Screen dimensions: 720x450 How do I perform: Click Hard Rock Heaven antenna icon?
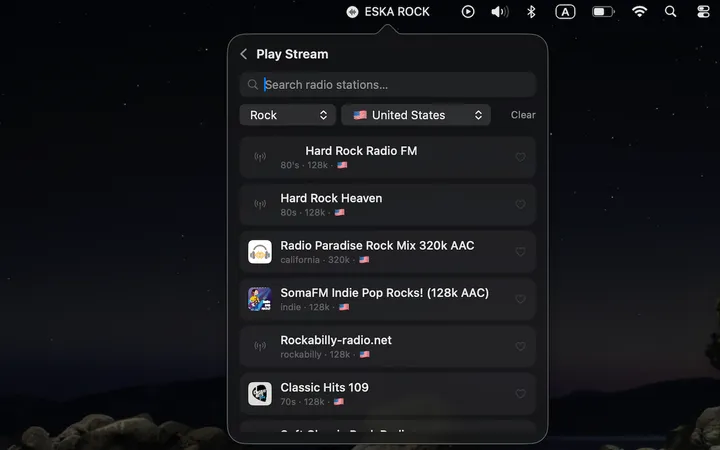260,204
